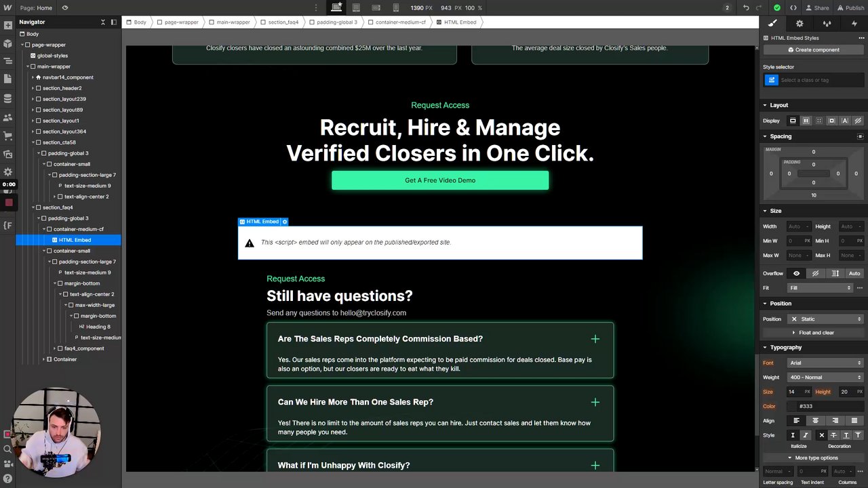
Task: Click Get A Free Video Demo button
Action: [440, 180]
